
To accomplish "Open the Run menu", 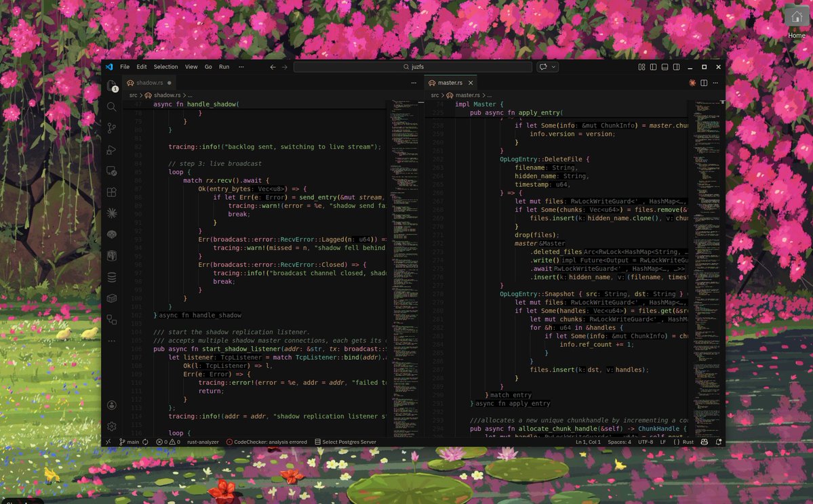I will pos(224,67).
